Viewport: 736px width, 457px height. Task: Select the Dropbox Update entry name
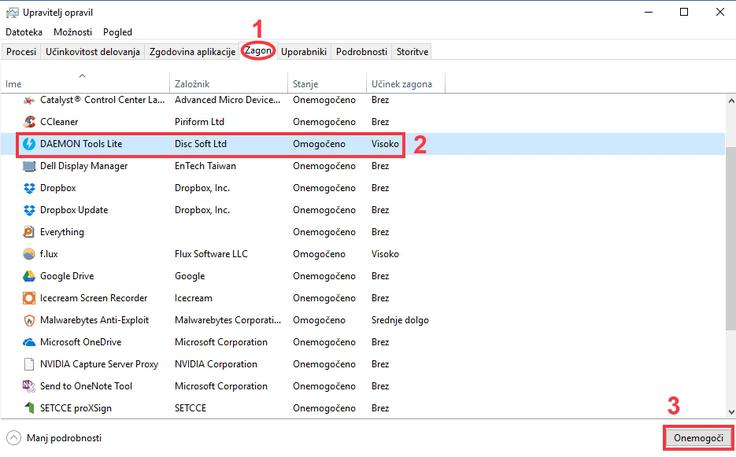74,210
